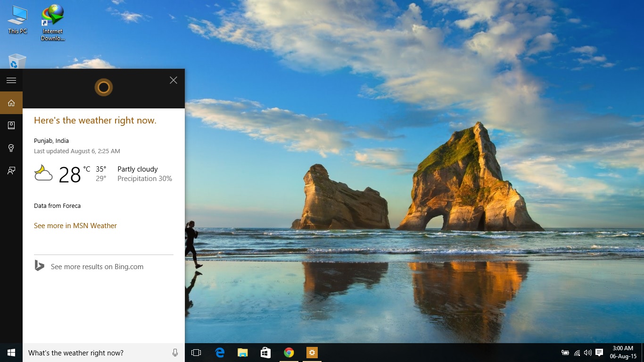This screenshot has height=362, width=644.
Task: Open Cortana Reminders lightbulb icon
Action: (x=11, y=148)
